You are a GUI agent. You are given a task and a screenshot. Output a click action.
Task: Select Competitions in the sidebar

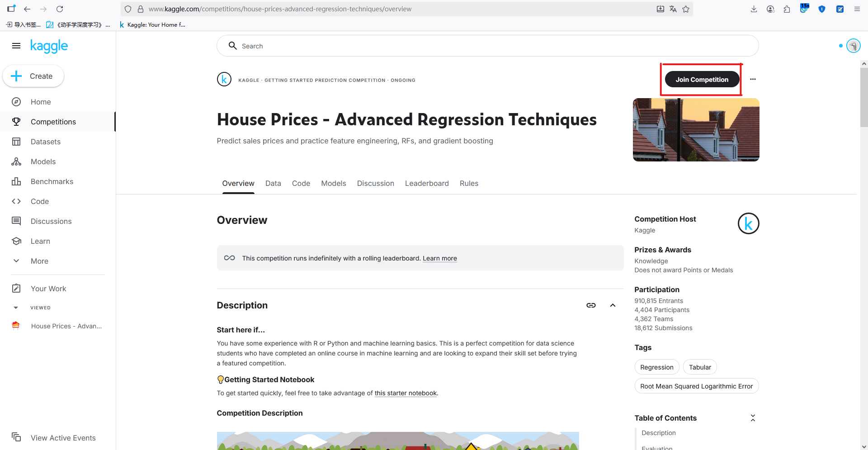[x=57, y=122]
